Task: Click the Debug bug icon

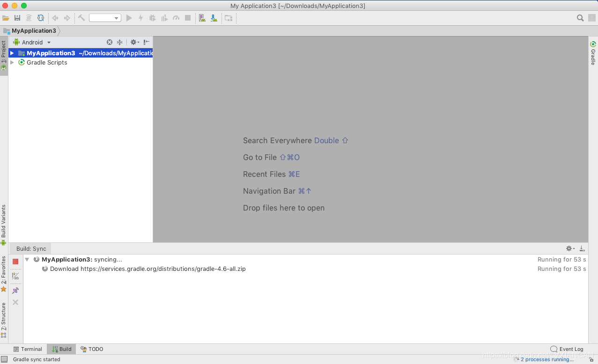Action: pyautogui.click(x=152, y=18)
